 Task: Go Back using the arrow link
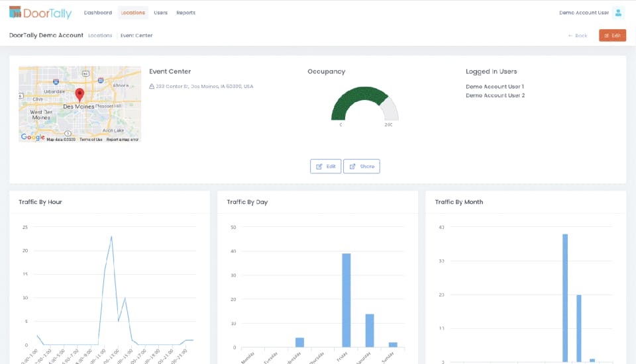point(578,36)
